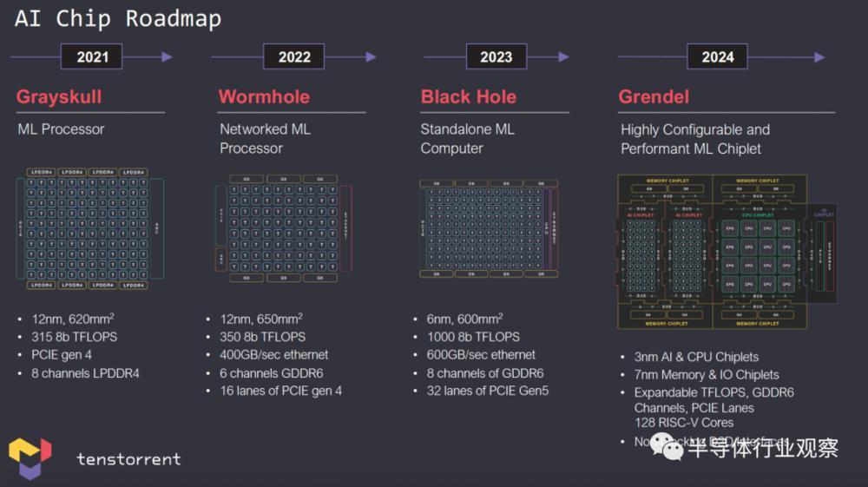This screenshot has height=487, width=868.
Task: Click the 2021 year box
Action: tap(91, 56)
